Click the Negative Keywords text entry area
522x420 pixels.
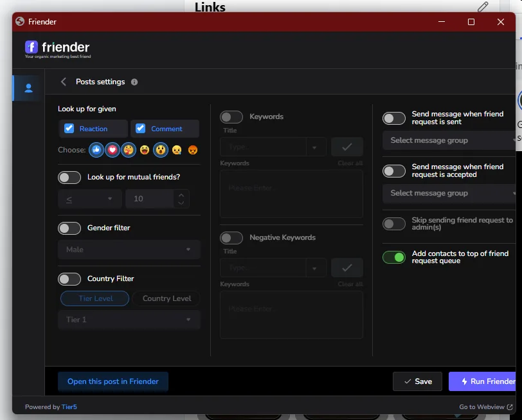click(x=291, y=315)
